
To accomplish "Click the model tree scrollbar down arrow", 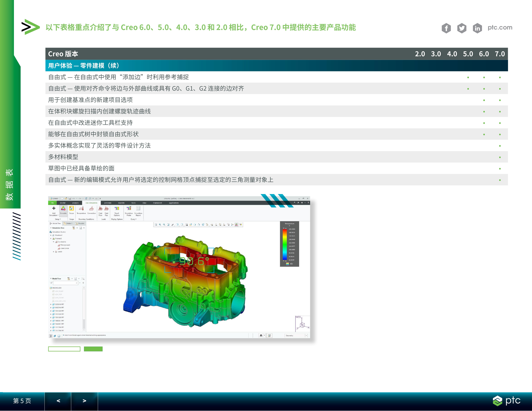I will pos(84,330).
